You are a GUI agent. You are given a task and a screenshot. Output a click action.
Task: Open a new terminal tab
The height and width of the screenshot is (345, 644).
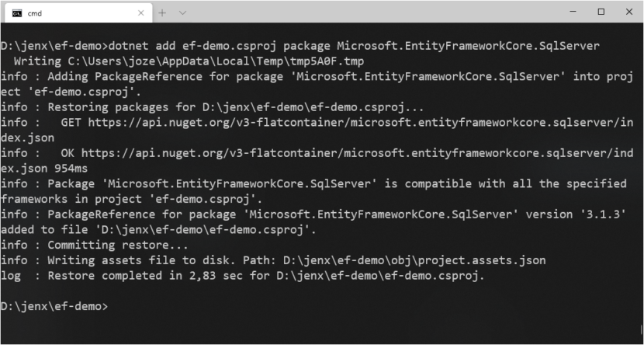pyautogui.click(x=162, y=13)
